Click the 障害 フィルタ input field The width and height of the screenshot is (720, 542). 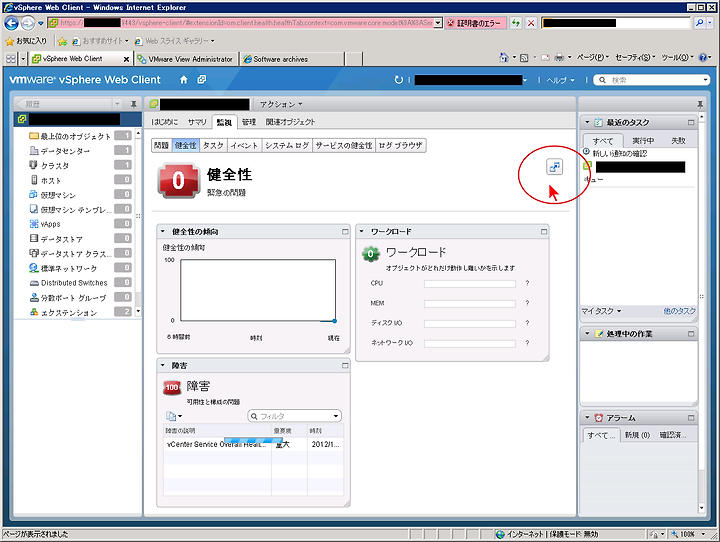coord(295,416)
